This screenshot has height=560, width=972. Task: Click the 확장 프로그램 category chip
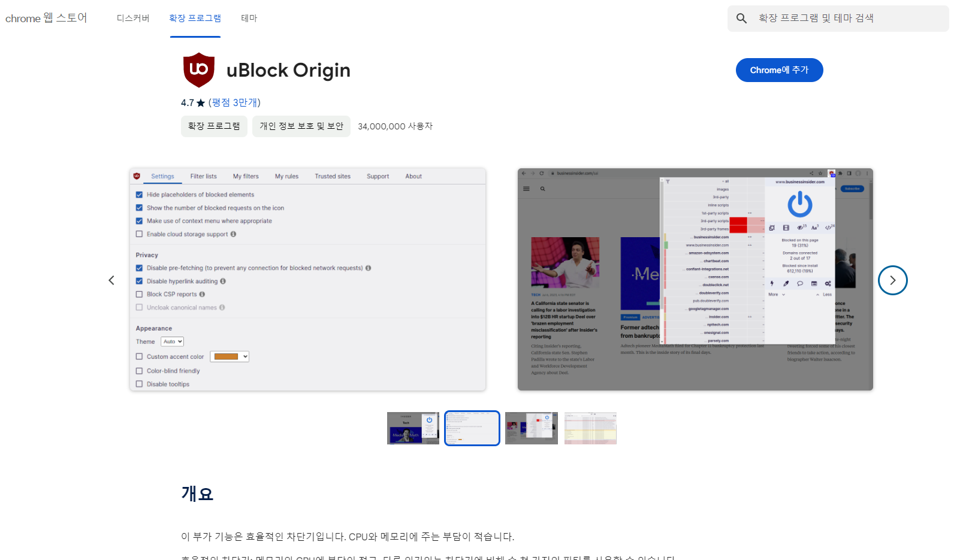pos(214,126)
